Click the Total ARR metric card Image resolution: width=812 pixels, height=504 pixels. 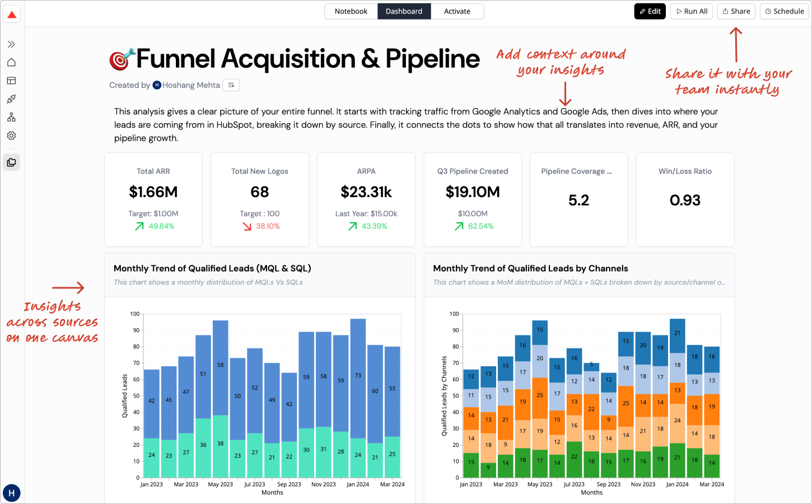click(x=153, y=199)
